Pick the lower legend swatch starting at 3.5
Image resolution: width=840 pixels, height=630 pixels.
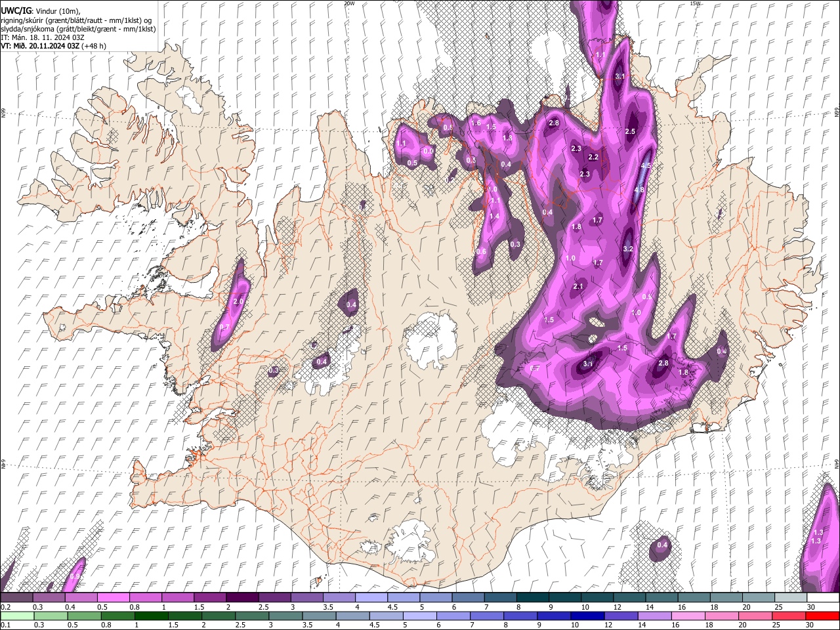pyautogui.click(x=319, y=616)
